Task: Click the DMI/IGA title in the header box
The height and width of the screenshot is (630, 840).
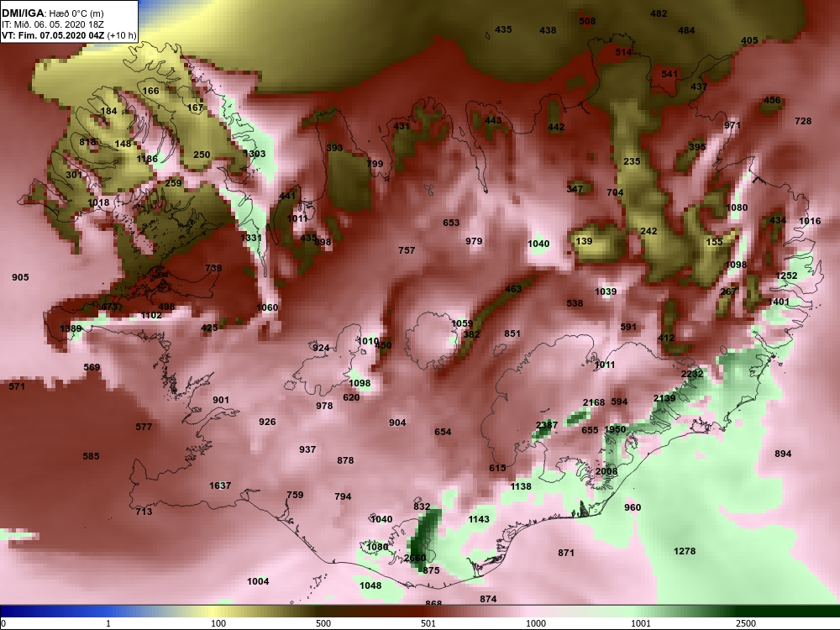Action: [x=24, y=13]
